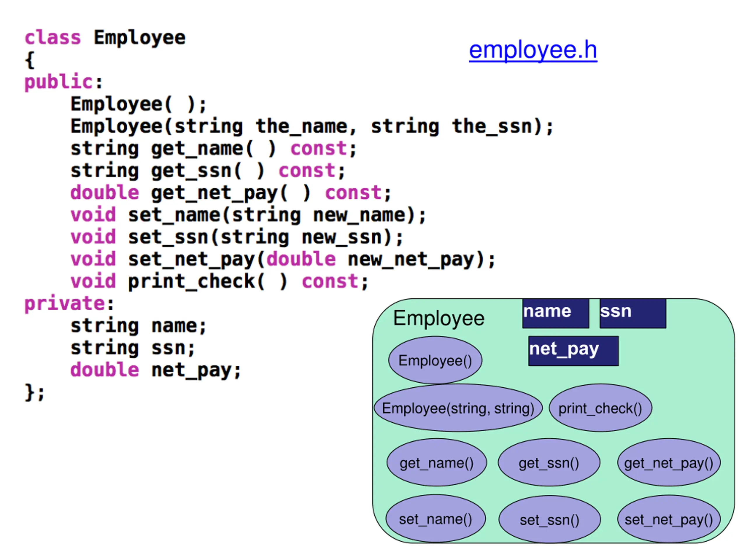Click the set_net_pay() oval

(x=669, y=519)
